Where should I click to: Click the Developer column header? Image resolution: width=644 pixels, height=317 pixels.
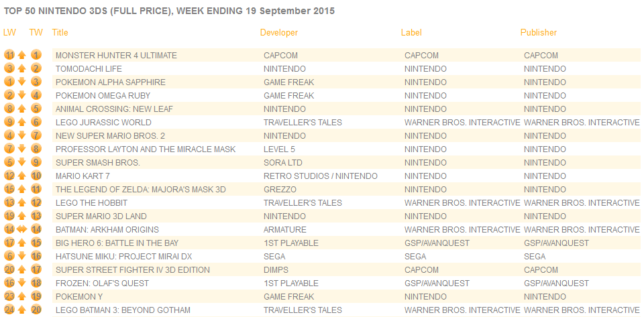(279, 32)
